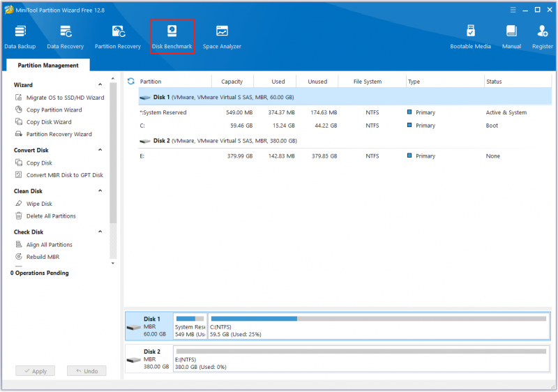Image resolution: width=558 pixels, height=392 pixels.
Task: Create Bootable Media
Action: [x=470, y=37]
